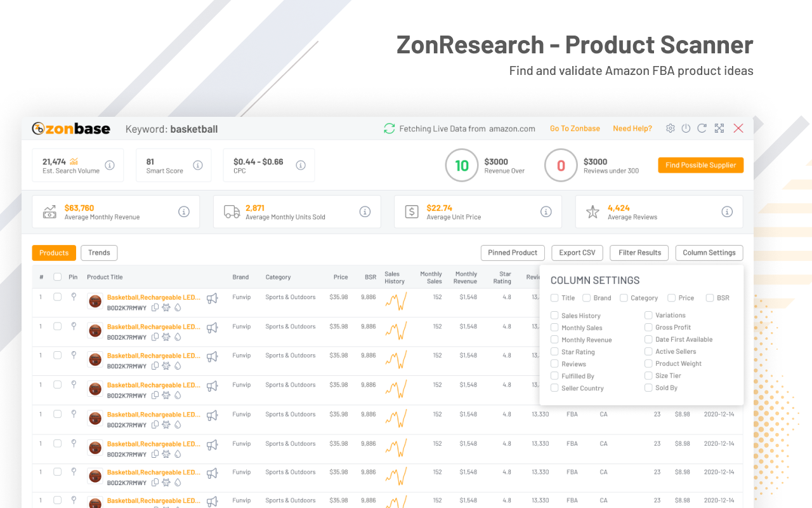Open info icon for Smart Score
Viewport: 812px width, 508px height.
click(x=198, y=165)
